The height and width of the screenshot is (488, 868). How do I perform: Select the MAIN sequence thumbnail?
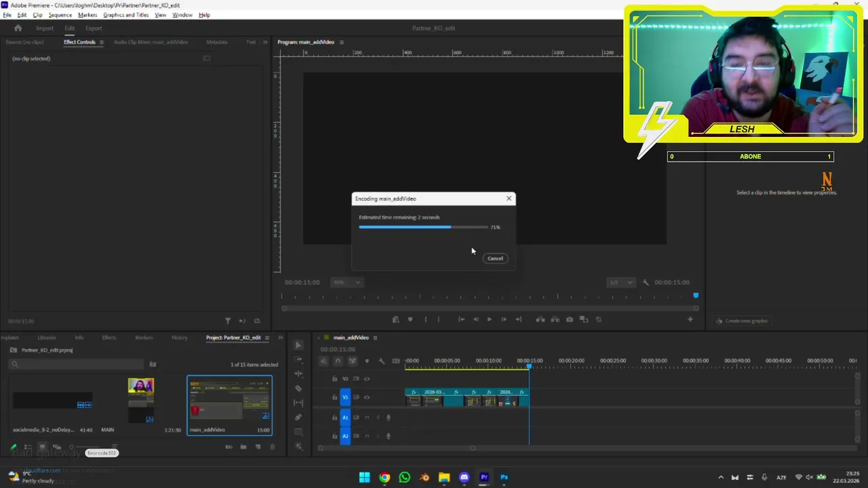pyautogui.click(x=141, y=401)
